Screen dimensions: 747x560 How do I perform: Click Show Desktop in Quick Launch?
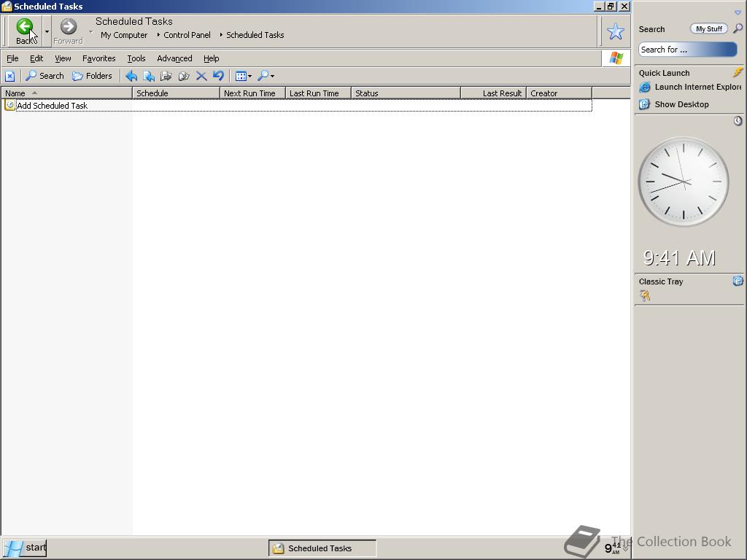coord(681,104)
